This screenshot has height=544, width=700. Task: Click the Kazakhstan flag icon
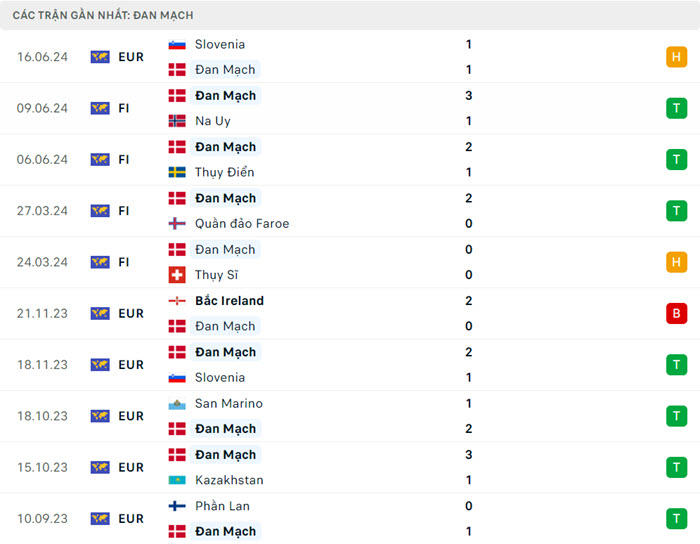pos(177,480)
